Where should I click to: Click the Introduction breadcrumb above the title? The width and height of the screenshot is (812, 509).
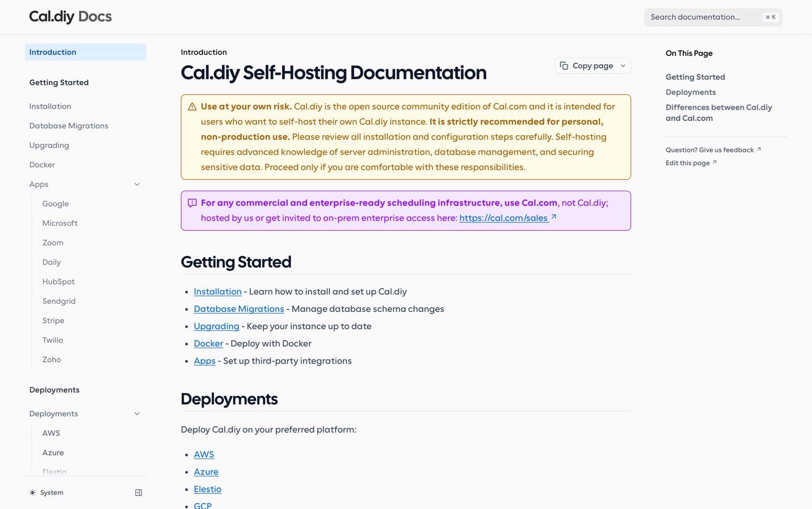point(204,52)
